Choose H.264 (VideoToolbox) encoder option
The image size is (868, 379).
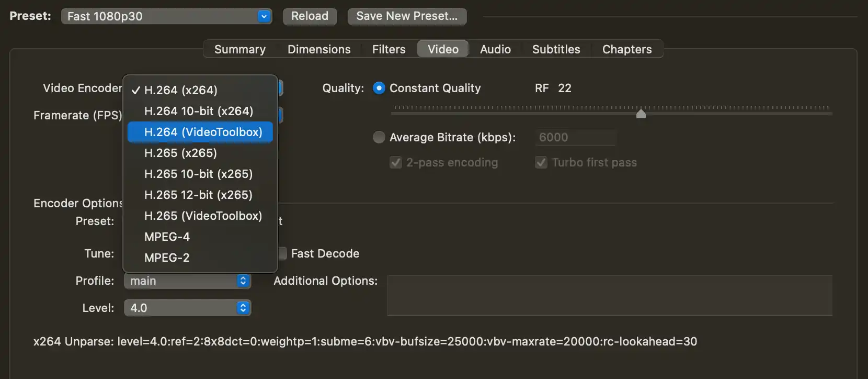pyautogui.click(x=203, y=132)
